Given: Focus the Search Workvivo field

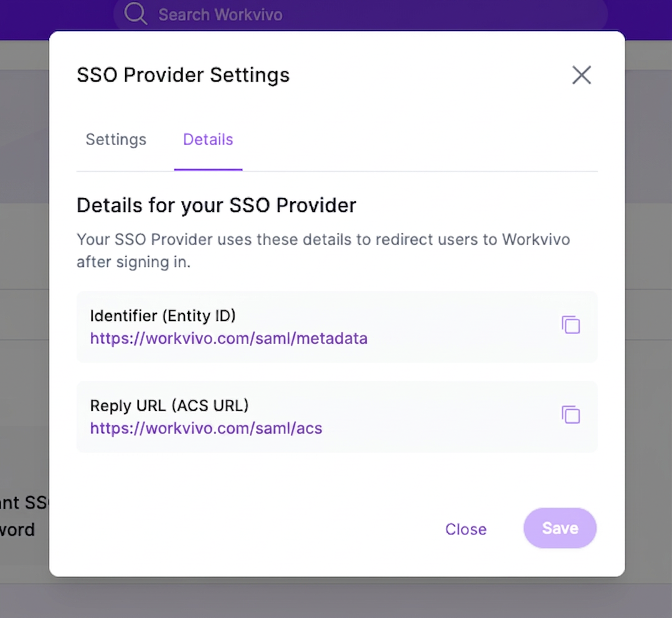Looking at the screenshot, I should [x=360, y=14].
